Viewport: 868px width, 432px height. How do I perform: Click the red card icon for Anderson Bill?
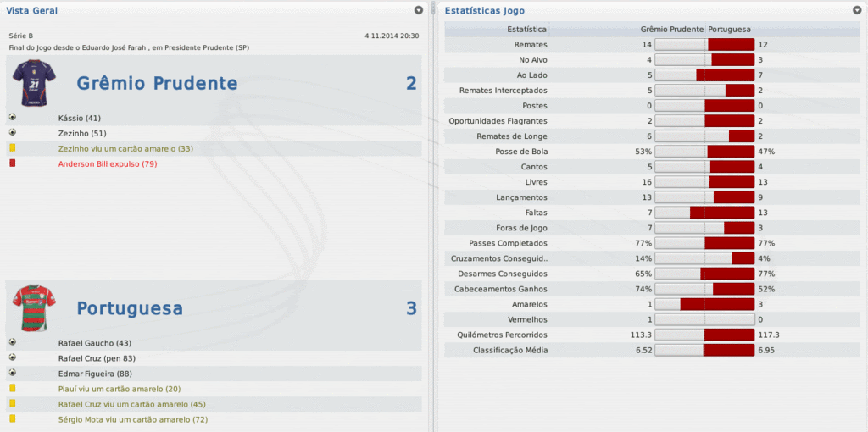13,163
